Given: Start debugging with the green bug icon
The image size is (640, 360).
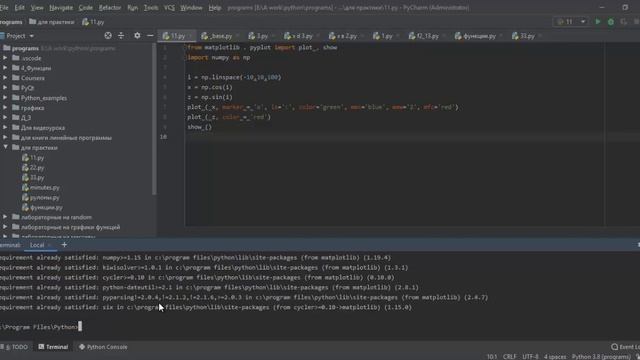Looking at the screenshot, I should pyautogui.click(x=611, y=22).
